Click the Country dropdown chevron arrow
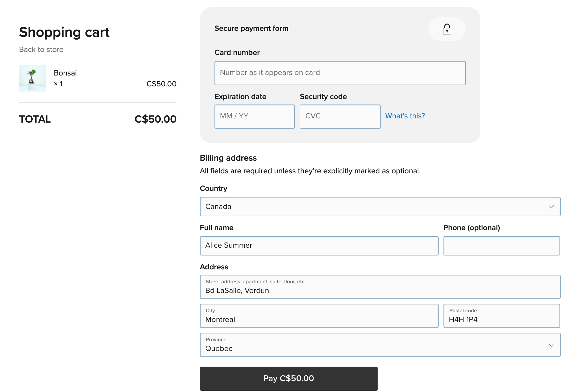This screenshot has height=392, width=577. pos(551,207)
